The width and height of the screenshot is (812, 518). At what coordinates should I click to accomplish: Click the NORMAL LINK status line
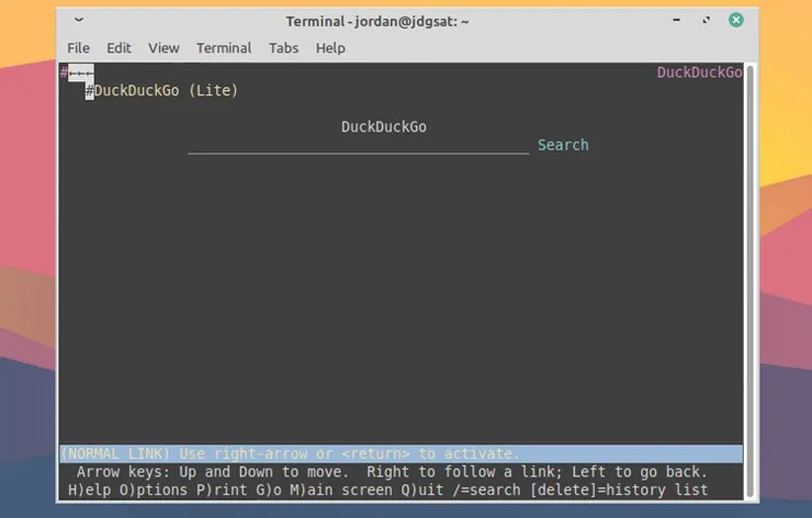click(x=289, y=454)
